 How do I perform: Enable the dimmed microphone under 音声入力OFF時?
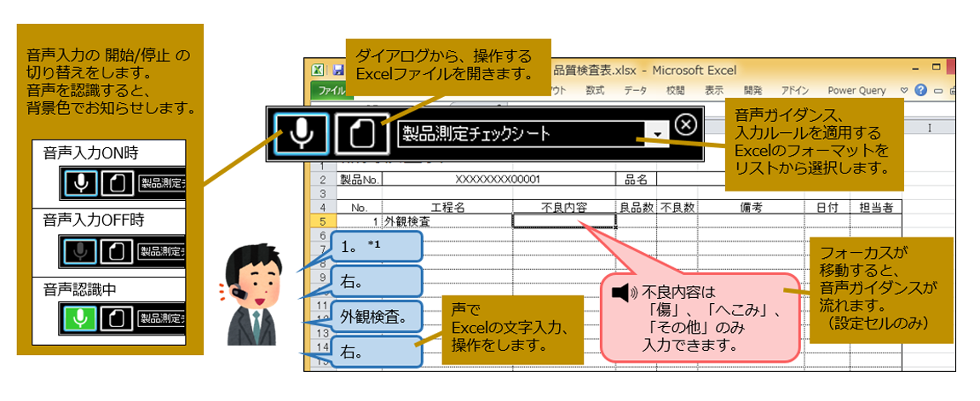click(81, 250)
